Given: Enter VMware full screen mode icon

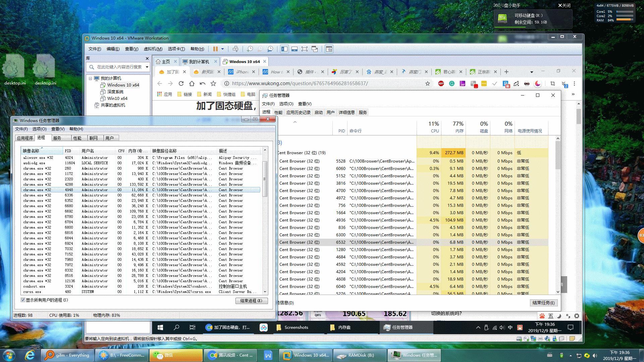Looking at the screenshot, I should [x=305, y=49].
